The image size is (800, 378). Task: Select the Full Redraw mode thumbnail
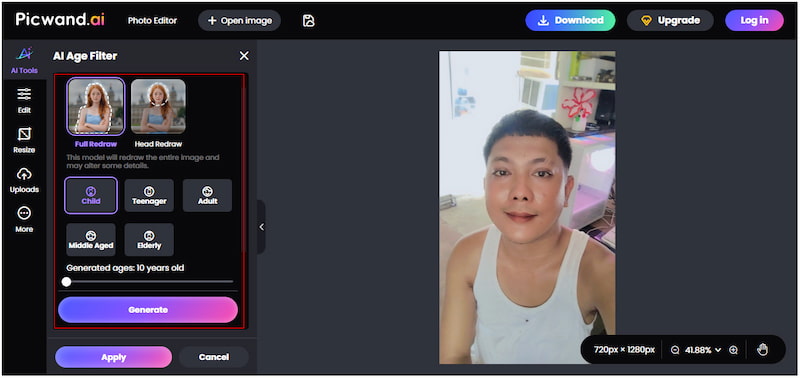95,107
